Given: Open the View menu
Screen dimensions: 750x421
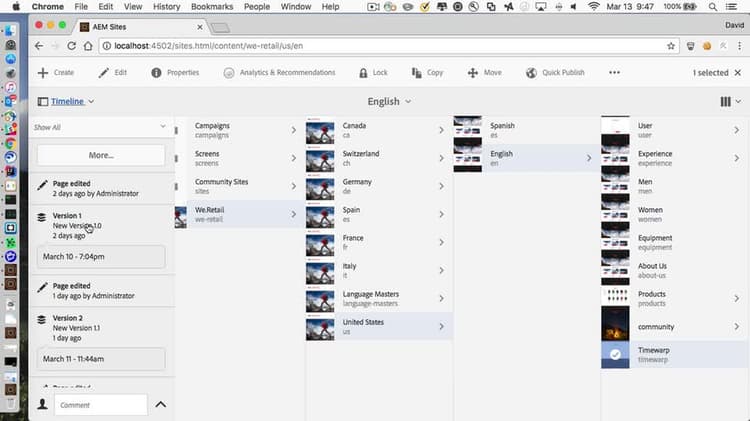Looking at the screenshot, I should click(x=133, y=7).
